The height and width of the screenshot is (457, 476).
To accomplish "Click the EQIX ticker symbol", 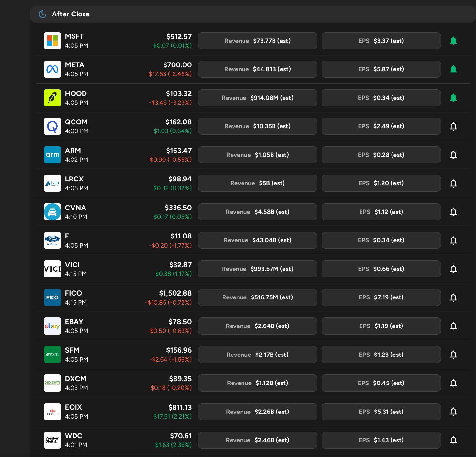I will [x=74, y=407].
